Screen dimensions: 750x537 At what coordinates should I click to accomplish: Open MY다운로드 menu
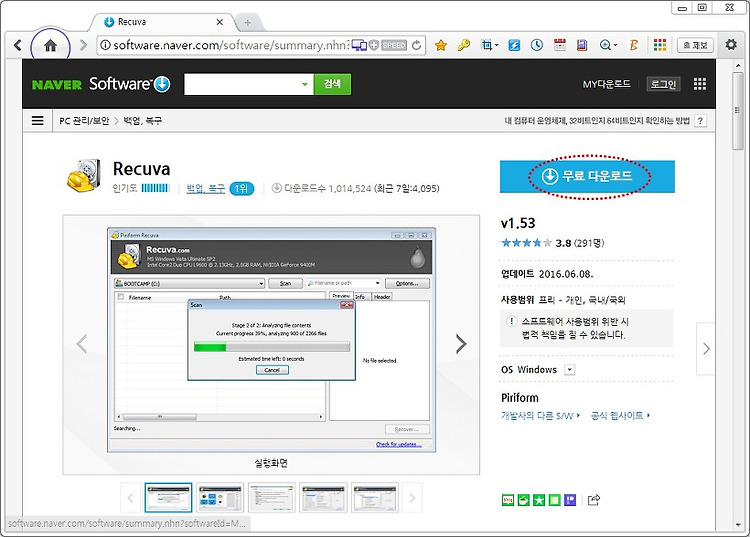607,84
